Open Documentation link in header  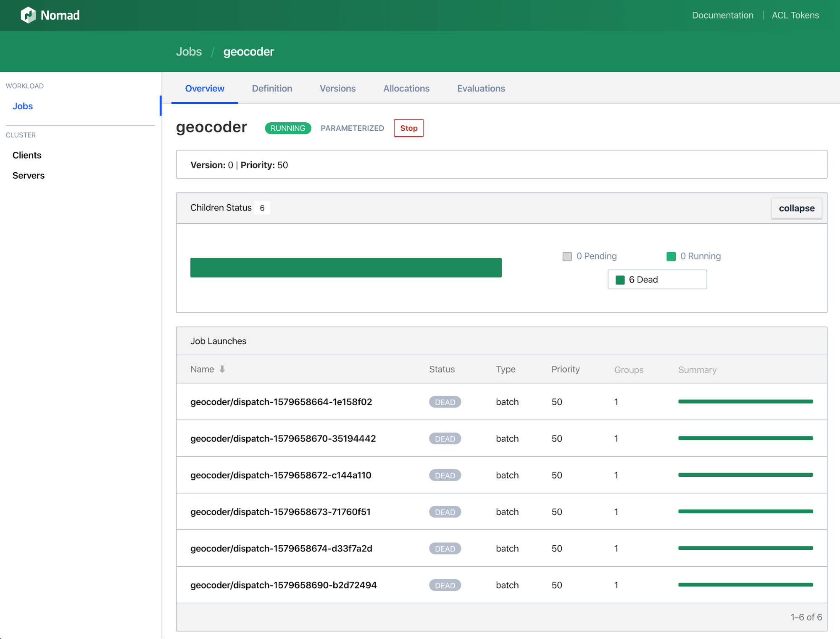[722, 15]
